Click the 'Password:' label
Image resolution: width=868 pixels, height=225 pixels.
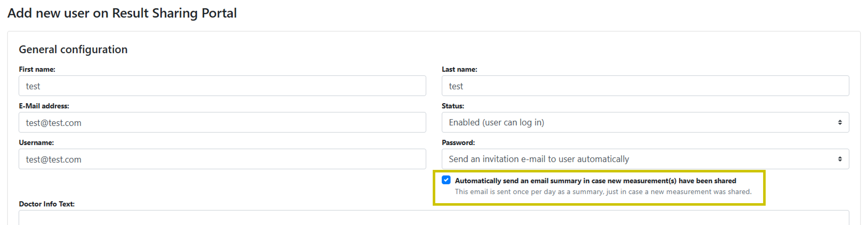458,143
